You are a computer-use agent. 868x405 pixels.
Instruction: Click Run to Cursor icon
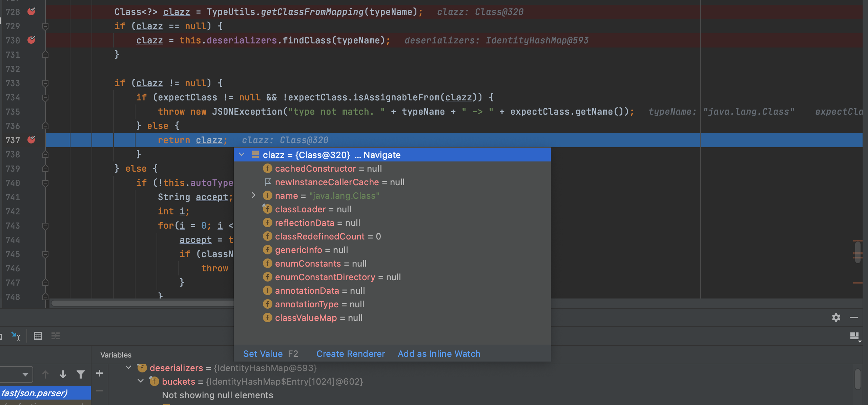pyautogui.click(x=16, y=336)
